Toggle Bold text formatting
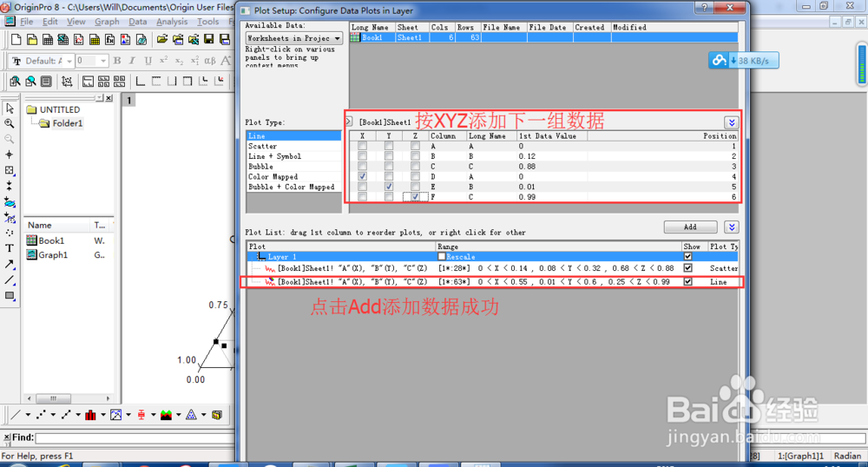The height and width of the screenshot is (467, 868). click(x=117, y=61)
